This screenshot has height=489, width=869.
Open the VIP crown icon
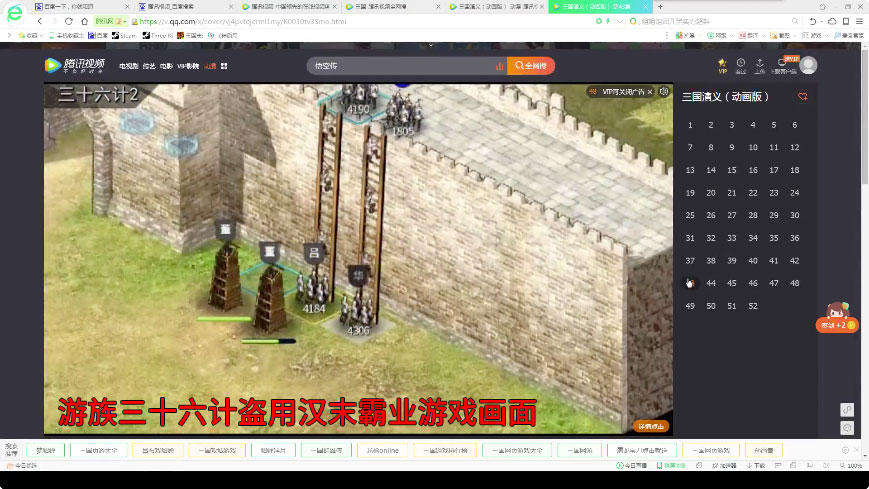tap(722, 65)
